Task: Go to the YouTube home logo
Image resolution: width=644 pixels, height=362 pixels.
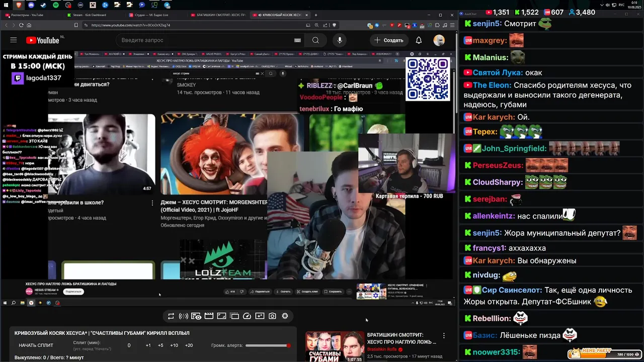Action: click(43, 40)
